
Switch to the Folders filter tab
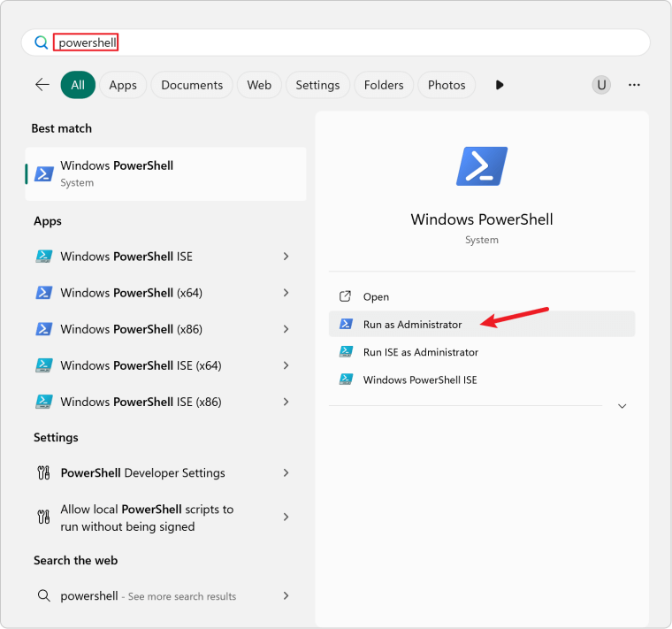pyautogui.click(x=384, y=85)
